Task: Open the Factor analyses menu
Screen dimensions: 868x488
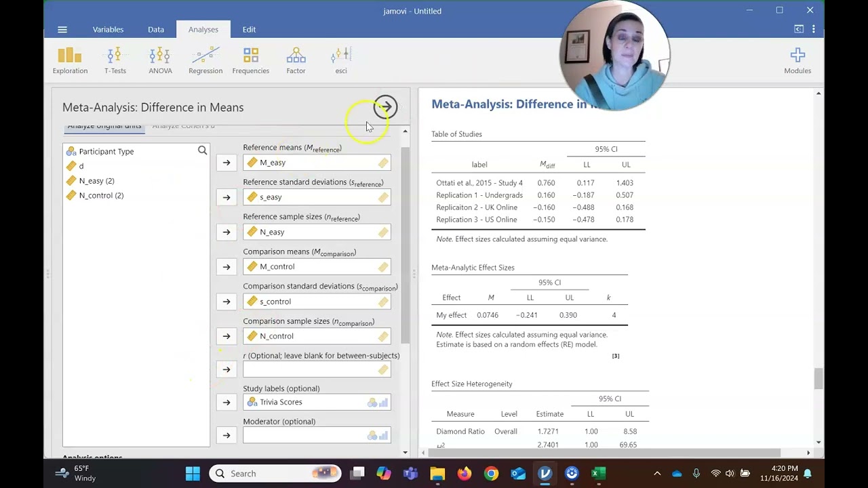Action: click(296, 60)
